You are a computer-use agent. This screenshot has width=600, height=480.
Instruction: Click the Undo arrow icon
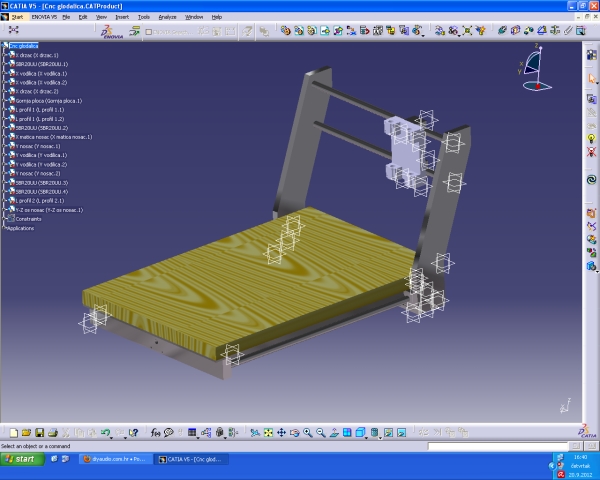105,432
